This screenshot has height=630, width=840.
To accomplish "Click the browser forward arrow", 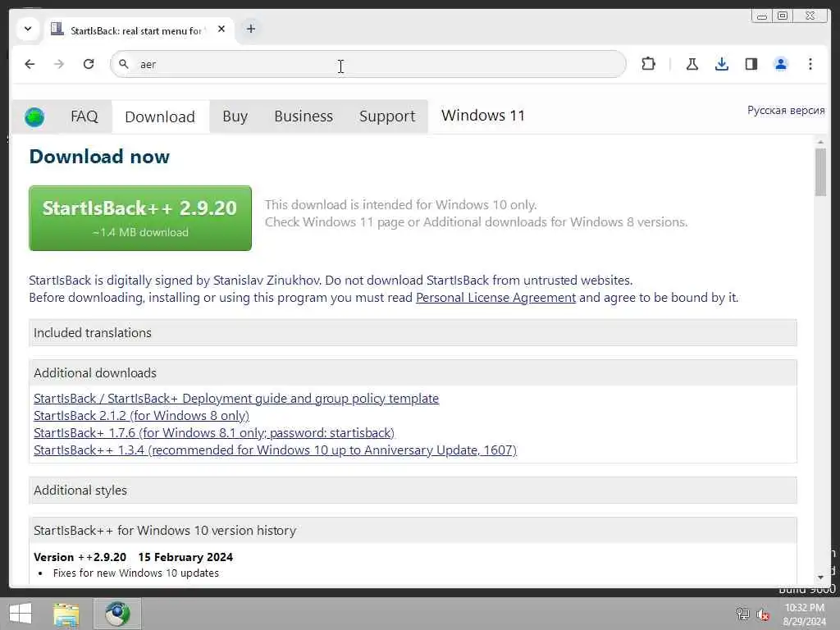I will tap(59, 64).
